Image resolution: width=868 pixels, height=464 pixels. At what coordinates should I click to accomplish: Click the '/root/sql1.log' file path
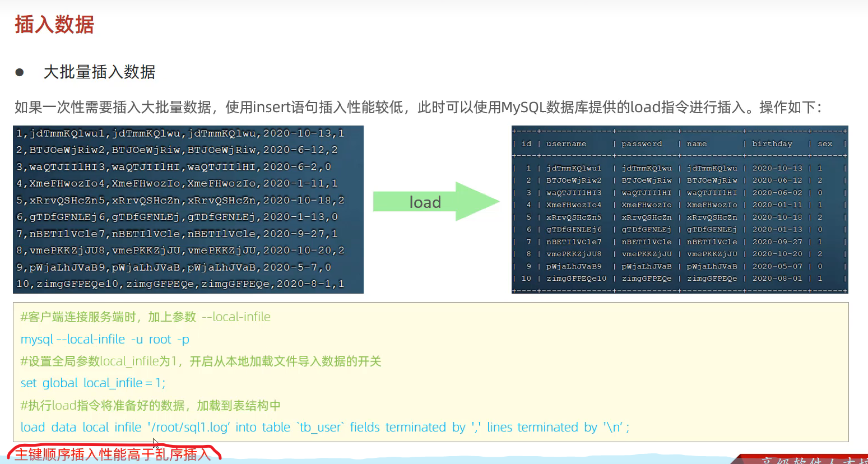point(189,427)
